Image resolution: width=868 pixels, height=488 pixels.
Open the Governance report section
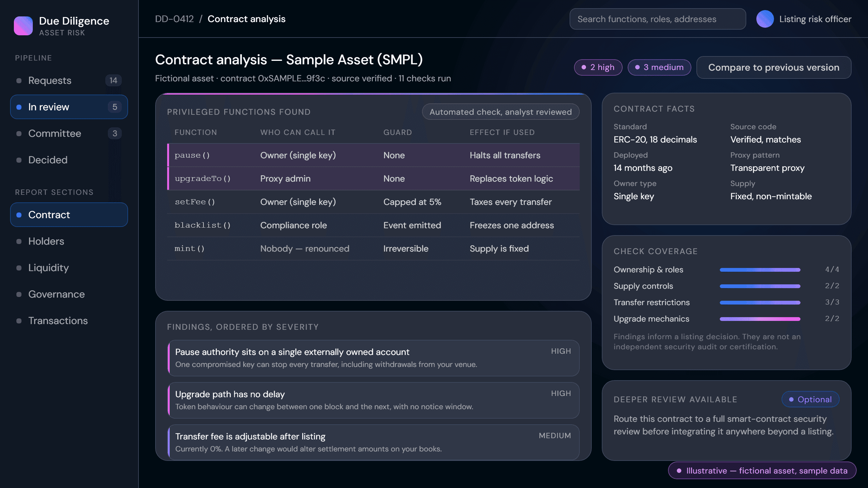coord(69,294)
